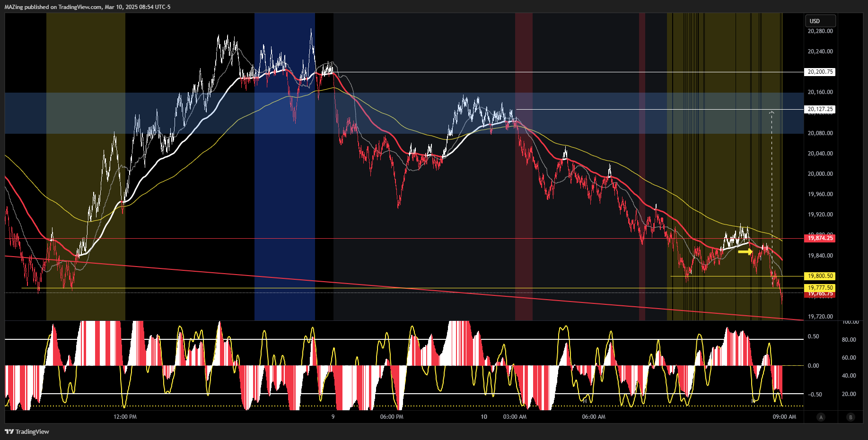Image resolution: width=868 pixels, height=440 pixels.
Task: Click the 20,040.00 axis value
Action: click(820, 154)
